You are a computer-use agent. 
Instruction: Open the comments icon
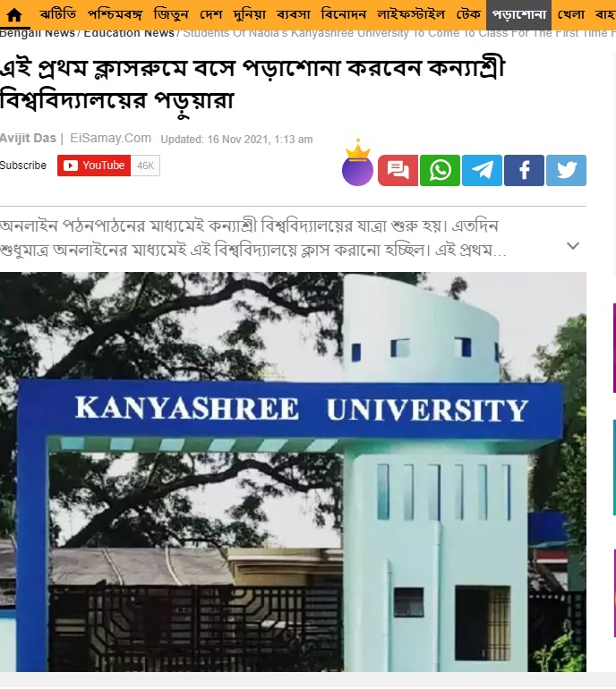tap(398, 171)
